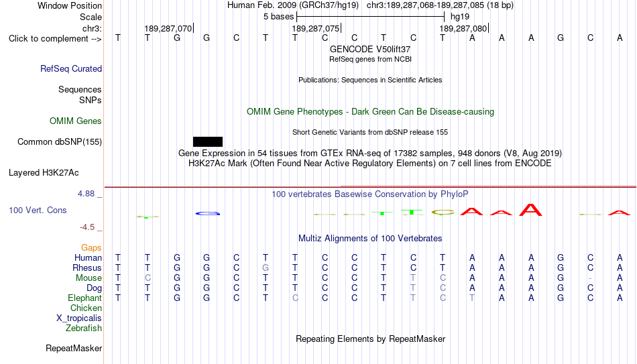Click the dash gap in the Mouse row
The height and width of the screenshot is (364, 637).
590,278
